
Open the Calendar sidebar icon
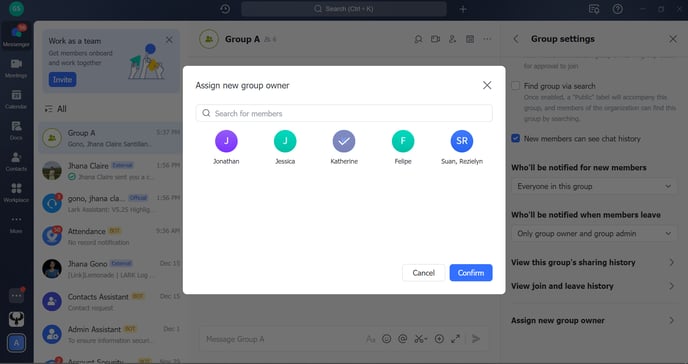(x=16, y=99)
